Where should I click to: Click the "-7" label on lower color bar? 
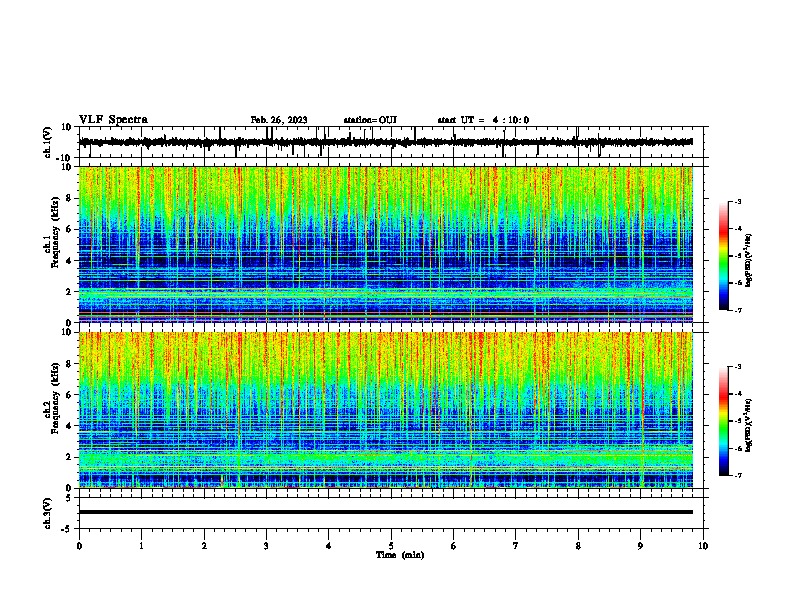coord(737,475)
